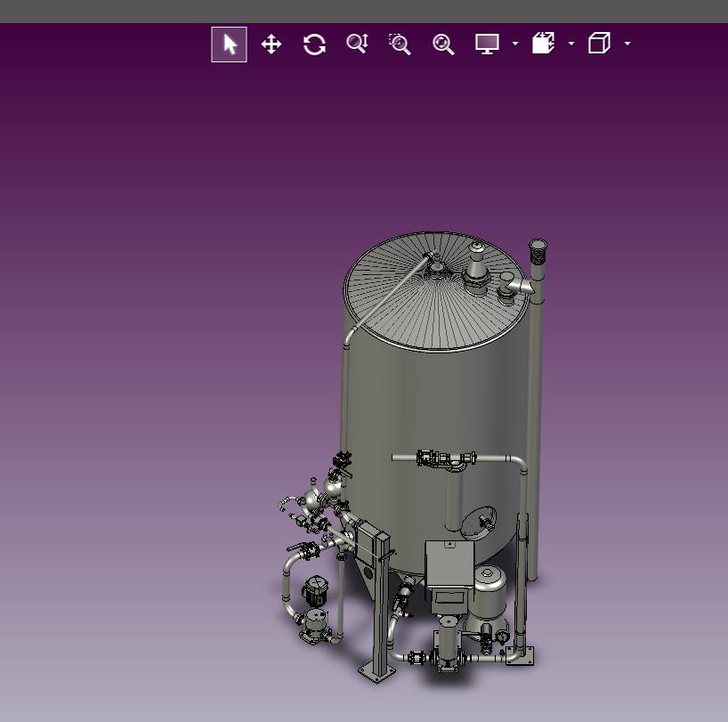
Task: Choose the zoom to area tool
Action: pos(400,45)
